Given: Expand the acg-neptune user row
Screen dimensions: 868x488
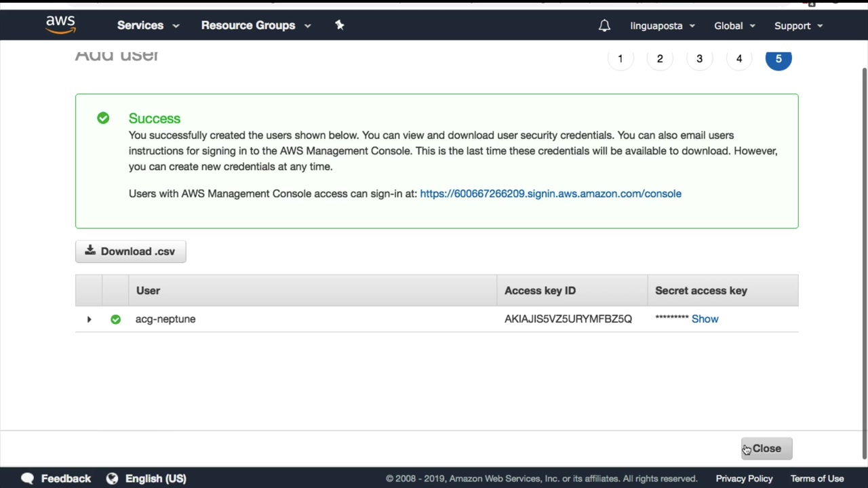Looking at the screenshot, I should point(89,319).
